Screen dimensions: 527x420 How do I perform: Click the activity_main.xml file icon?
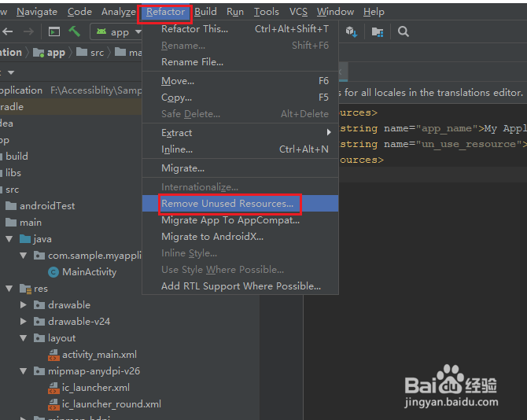pyautogui.click(x=53, y=355)
